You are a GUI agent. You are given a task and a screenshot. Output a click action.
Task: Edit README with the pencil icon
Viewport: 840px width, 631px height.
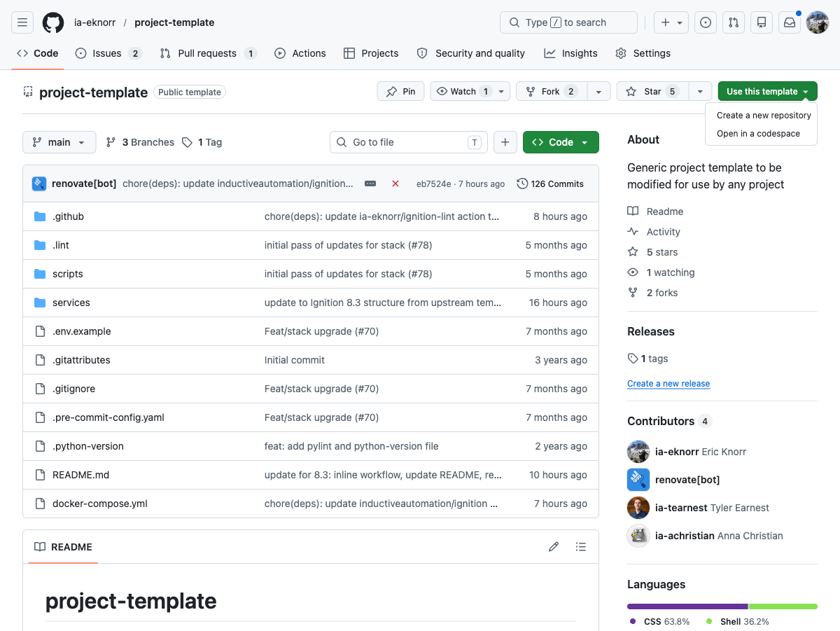pyautogui.click(x=554, y=547)
